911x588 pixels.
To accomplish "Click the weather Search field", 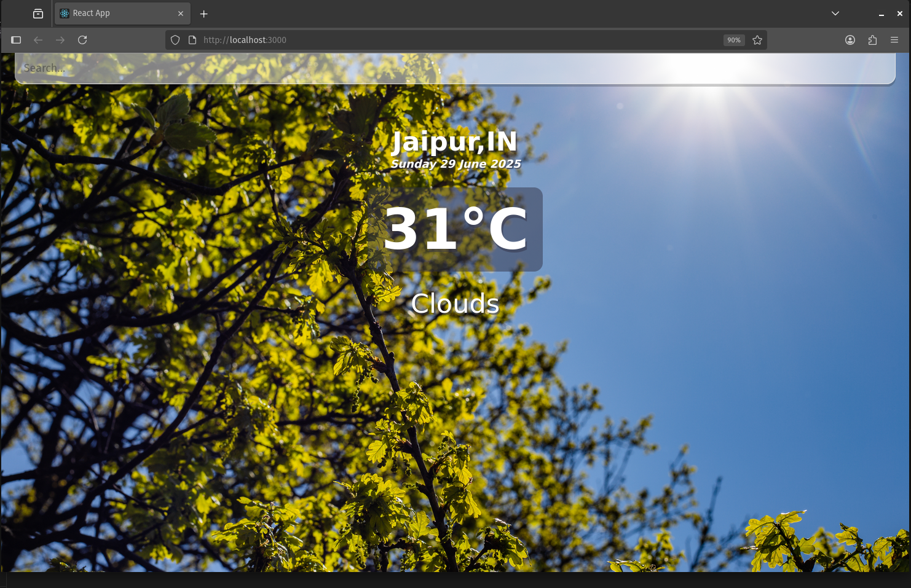I will 455,68.
